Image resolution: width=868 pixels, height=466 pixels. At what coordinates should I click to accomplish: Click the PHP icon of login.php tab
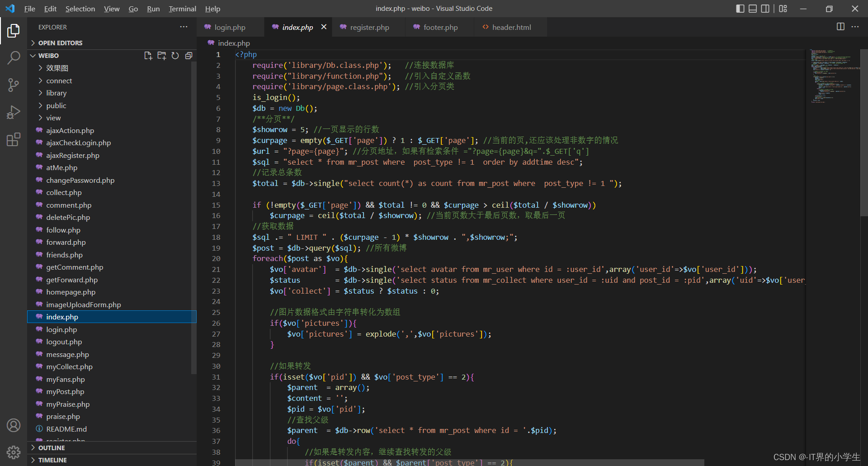(208, 27)
